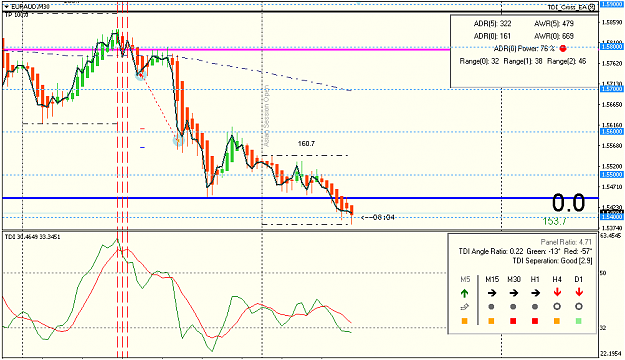The width and height of the screenshot is (625, 360).
Task: Click the AWR(0): 669 value
Action: pos(554,36)
